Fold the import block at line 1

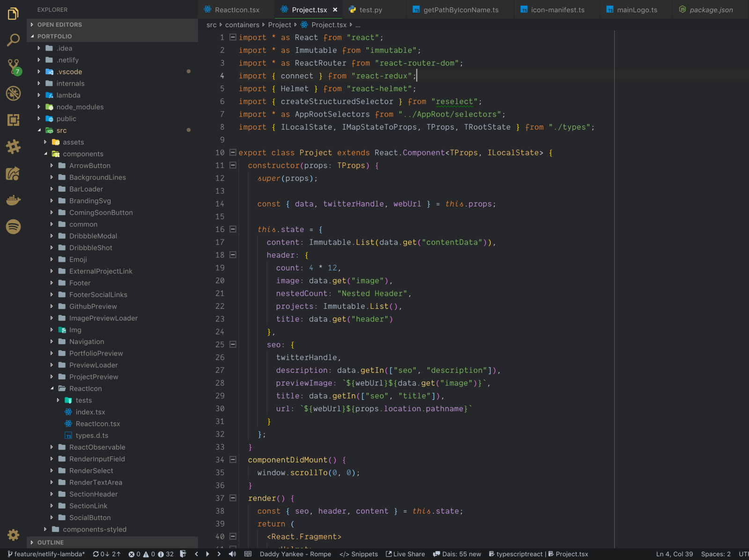tap(233, 37)
